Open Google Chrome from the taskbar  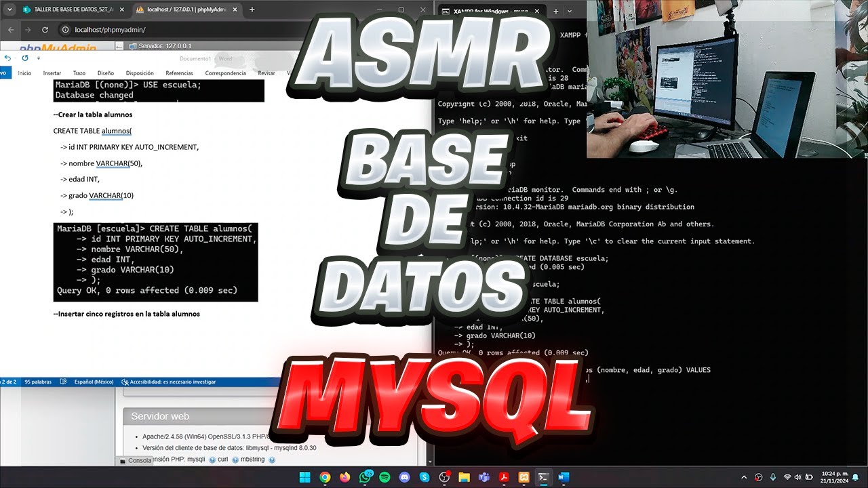tap(325, 477)
